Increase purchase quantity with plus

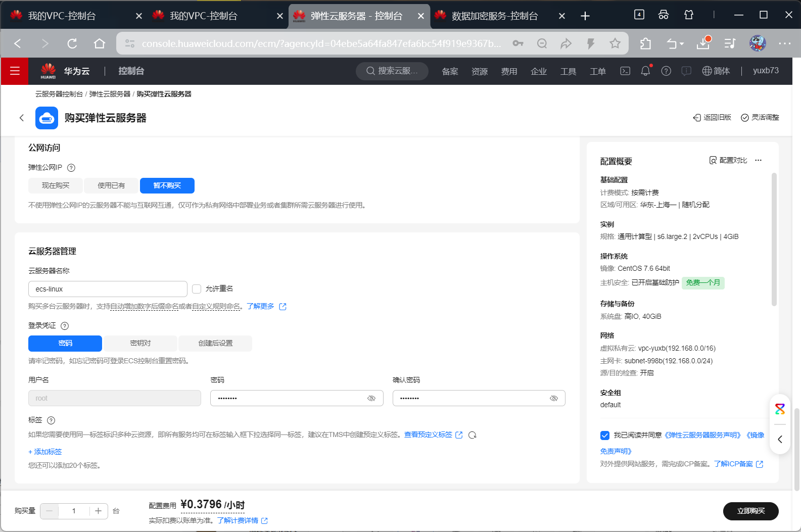click(98, 511)
